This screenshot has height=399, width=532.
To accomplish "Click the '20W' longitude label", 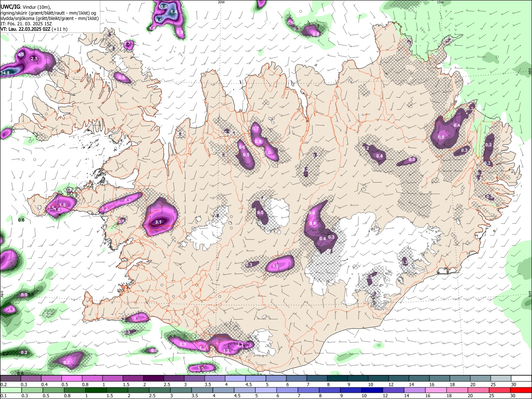I will tap(221, 2).
